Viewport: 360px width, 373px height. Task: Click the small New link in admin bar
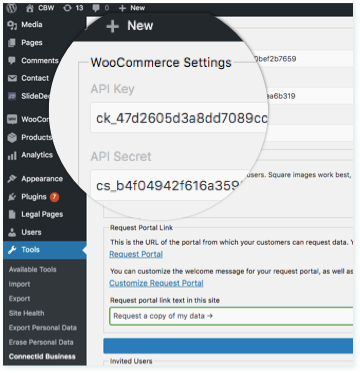[x=132, y=8]
